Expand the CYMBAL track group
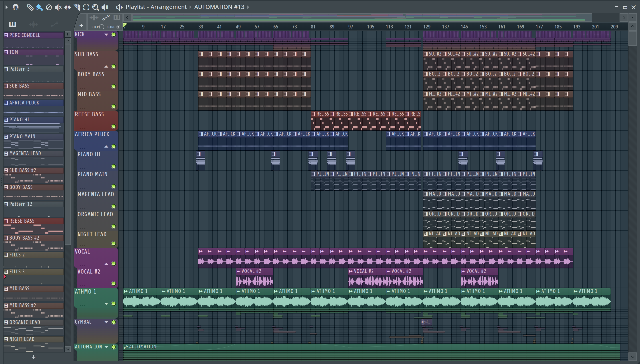 (106, 322)
